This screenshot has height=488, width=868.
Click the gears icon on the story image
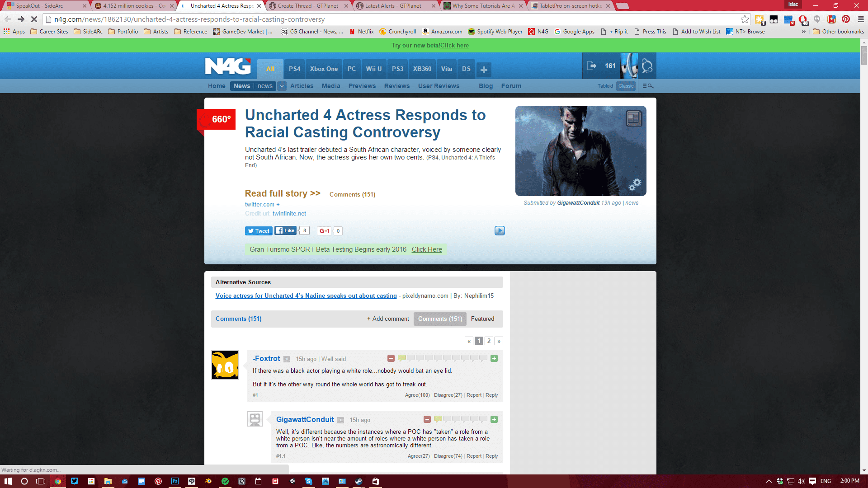[x=635, y=184]
